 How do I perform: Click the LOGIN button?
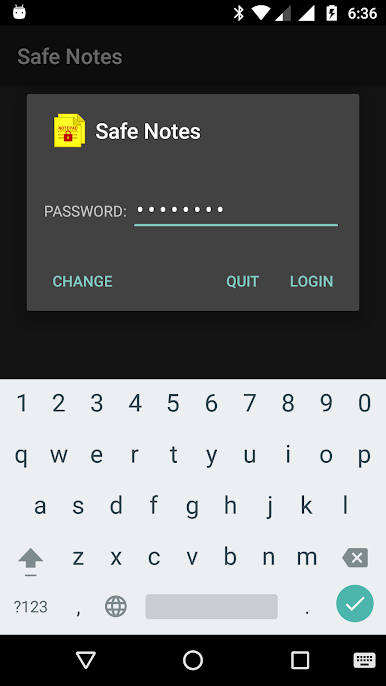(312, 281)
